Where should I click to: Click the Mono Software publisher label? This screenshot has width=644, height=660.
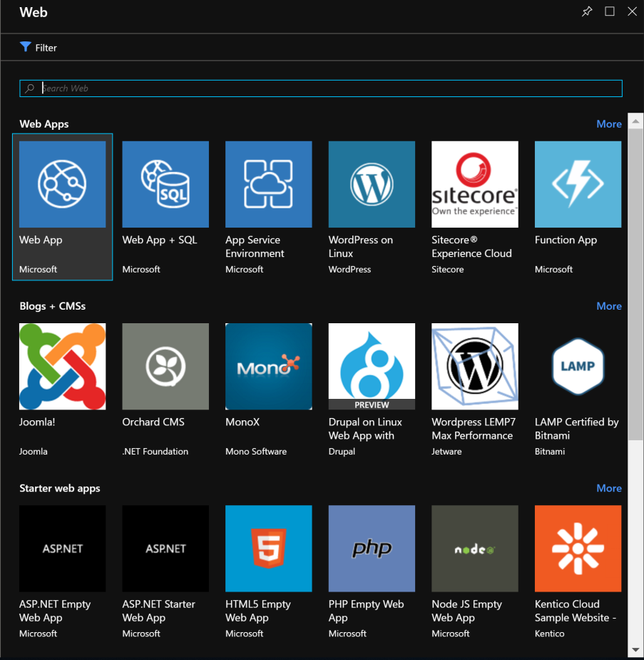click(256, 452)
